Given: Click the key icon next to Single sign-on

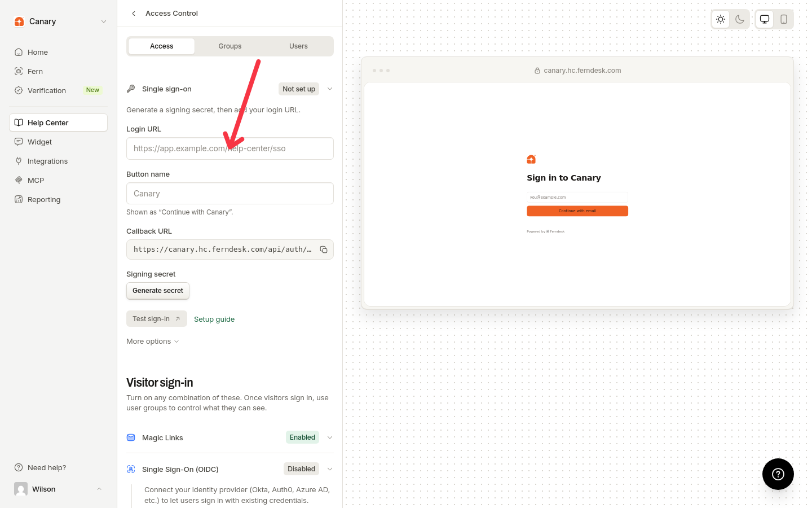Looking at the screenshot, I should coord(131,89).
